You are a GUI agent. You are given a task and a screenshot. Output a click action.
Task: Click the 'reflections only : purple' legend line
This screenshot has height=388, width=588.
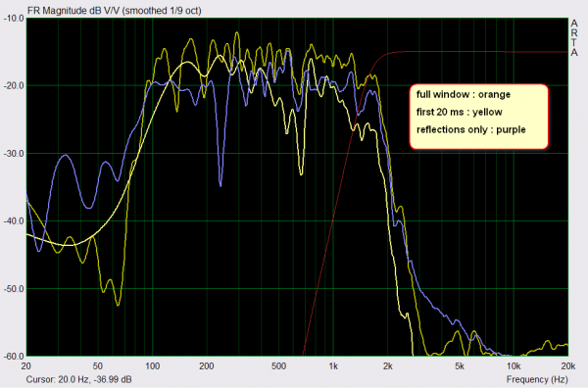coord(471,129)
